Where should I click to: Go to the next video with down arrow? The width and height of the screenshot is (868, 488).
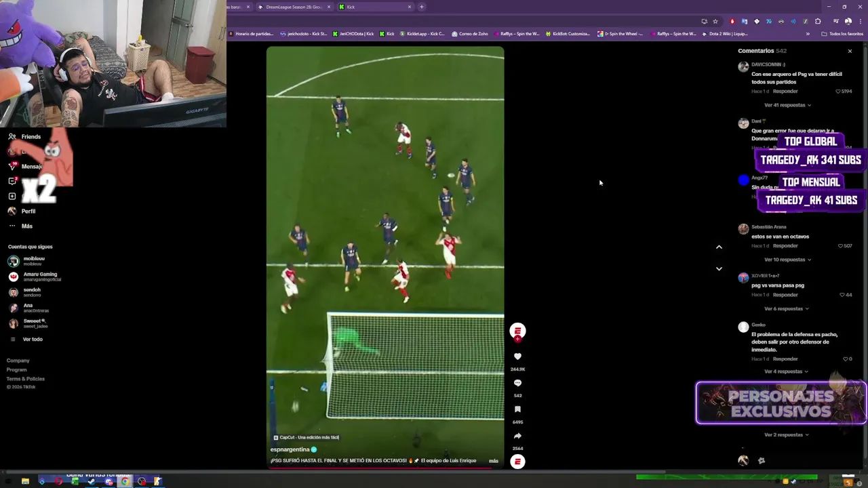tap(719, 268)
